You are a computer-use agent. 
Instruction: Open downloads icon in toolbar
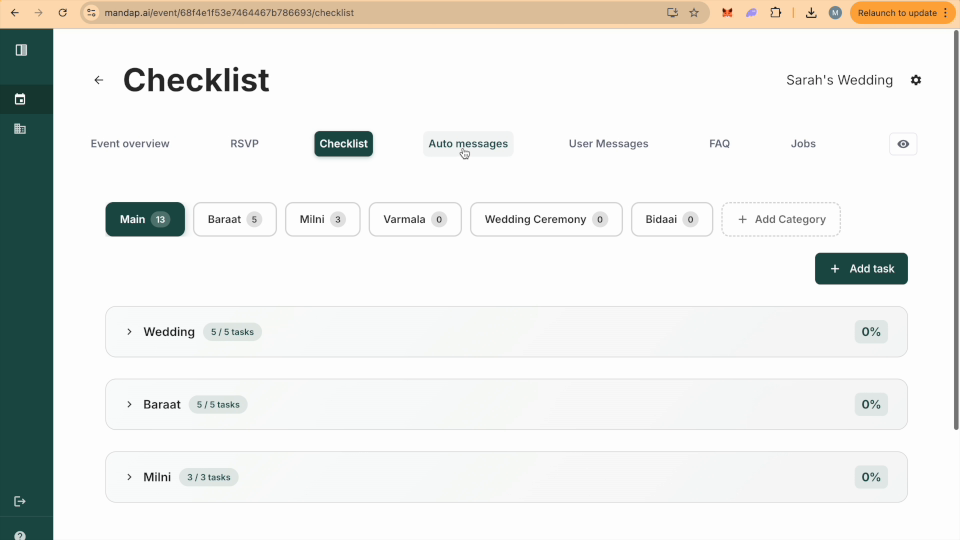pos(811,13)
